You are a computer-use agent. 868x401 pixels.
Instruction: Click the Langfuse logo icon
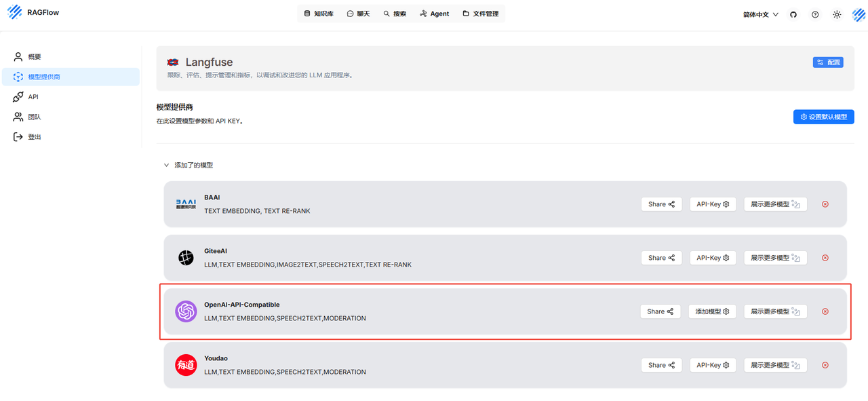(173, 62)
